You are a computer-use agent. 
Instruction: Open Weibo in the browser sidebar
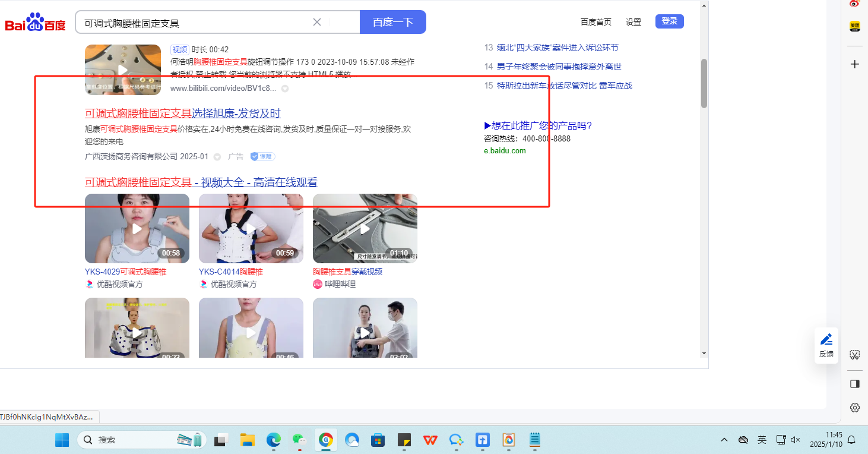[854, 3]
